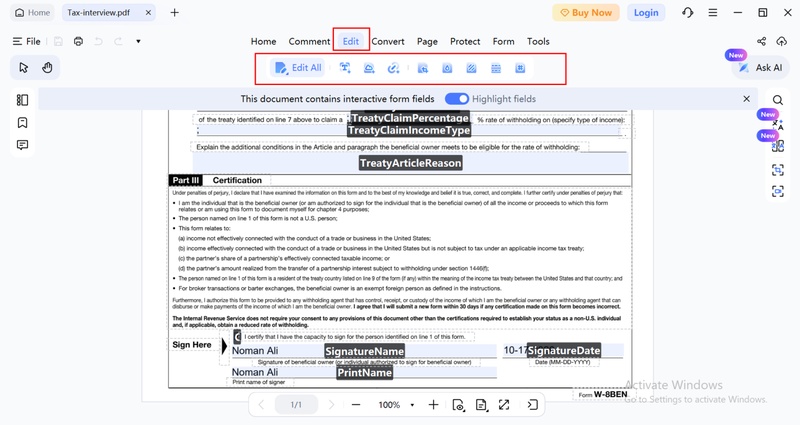Expand the quick access toolbar dropdown arrow
800x425 pixels.
138,41
